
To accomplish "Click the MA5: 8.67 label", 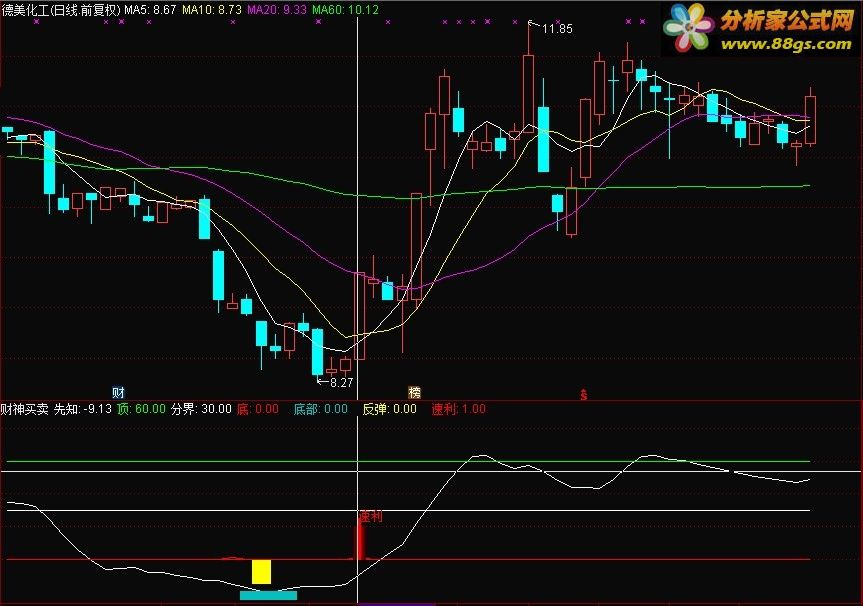I will tap(150, 9).
